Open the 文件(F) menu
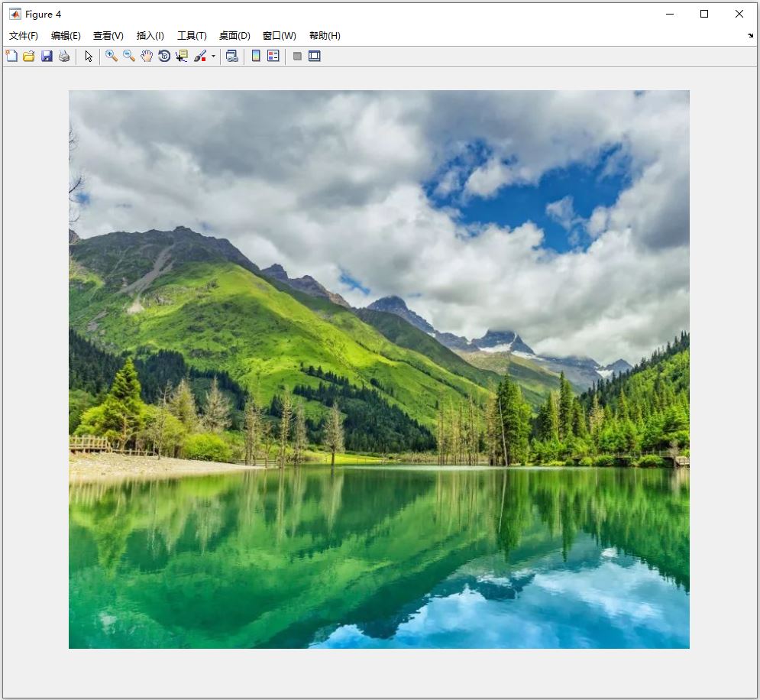This screenshot has width=760, height=700. coord(23,36)
